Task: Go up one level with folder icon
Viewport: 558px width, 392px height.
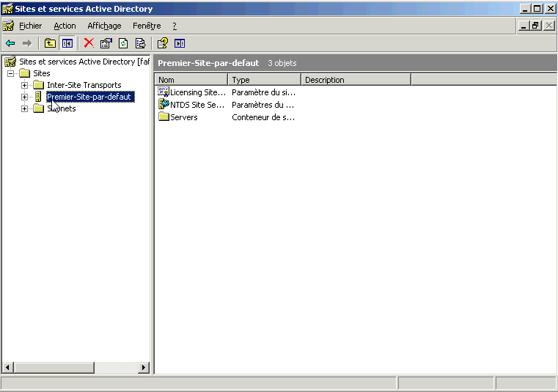Action: [x=50, y=43]
